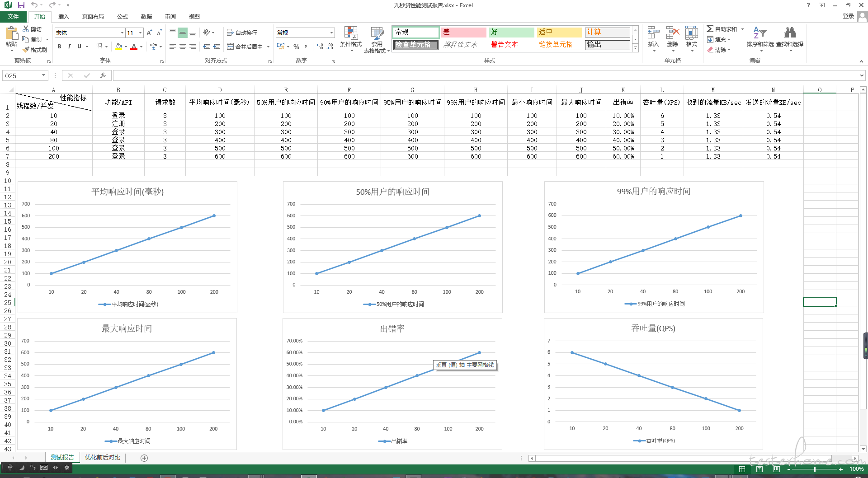868x478 pixels.
Task: Switch to the 优化前后对比 sheet tab
Action: click(x=103, y=457)
